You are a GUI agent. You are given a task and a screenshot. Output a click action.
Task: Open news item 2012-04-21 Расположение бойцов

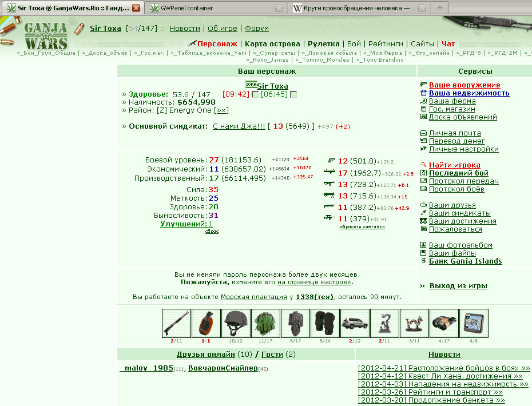[444, 368]
